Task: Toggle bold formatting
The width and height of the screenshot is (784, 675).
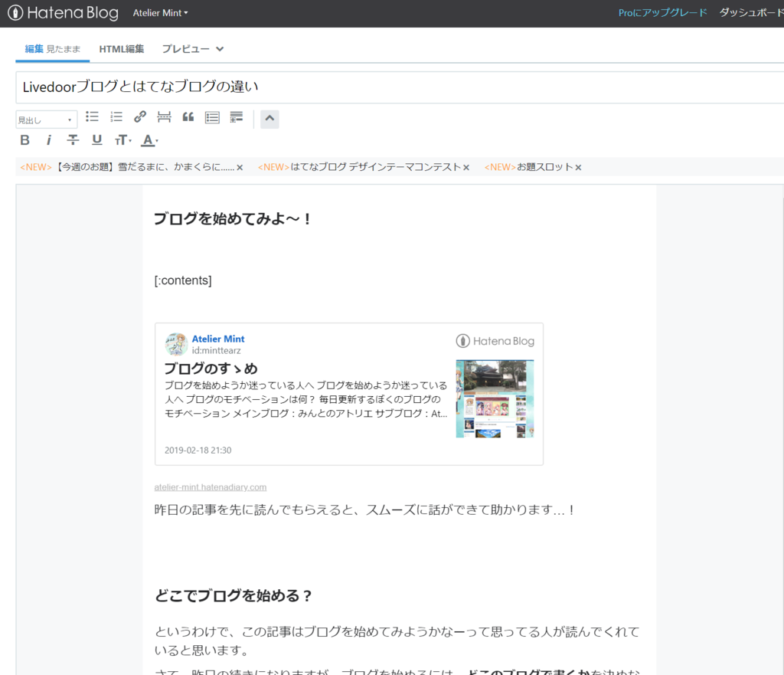Action: (24, 140)
